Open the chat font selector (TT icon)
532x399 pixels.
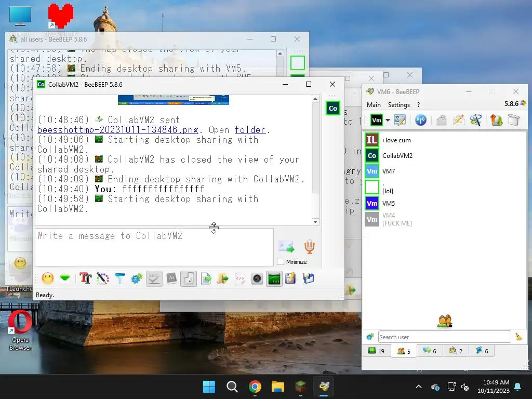coord(86,278)
